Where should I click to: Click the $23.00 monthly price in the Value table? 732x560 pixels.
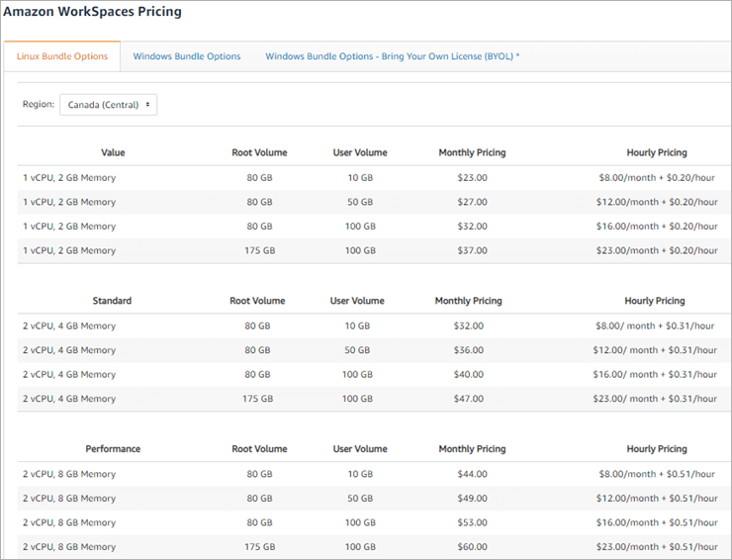tap(472, 178)
